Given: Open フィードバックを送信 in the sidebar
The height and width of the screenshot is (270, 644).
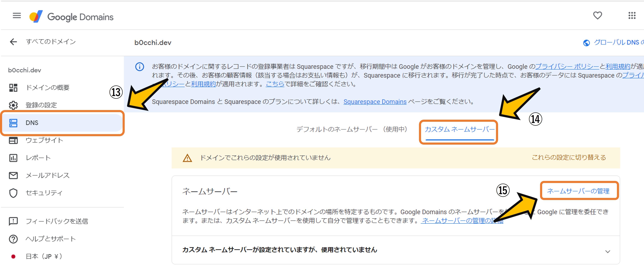Looking at the screenshot, I should [57, 221].
